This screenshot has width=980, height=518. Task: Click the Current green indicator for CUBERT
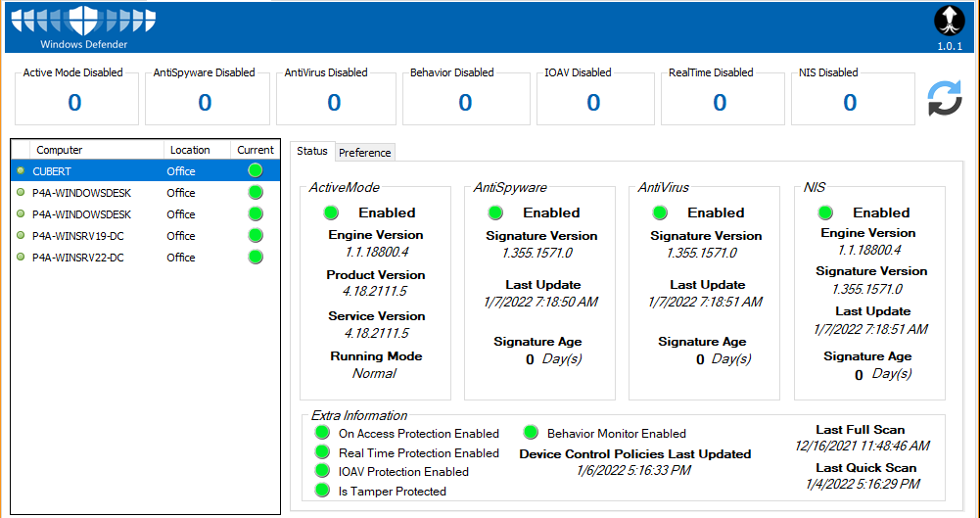(255, 170)
